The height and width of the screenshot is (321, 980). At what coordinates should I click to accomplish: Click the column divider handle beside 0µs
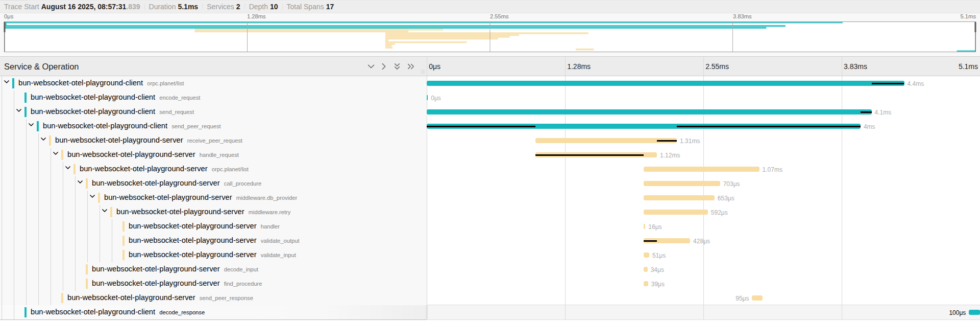click(x=423, y=71)
